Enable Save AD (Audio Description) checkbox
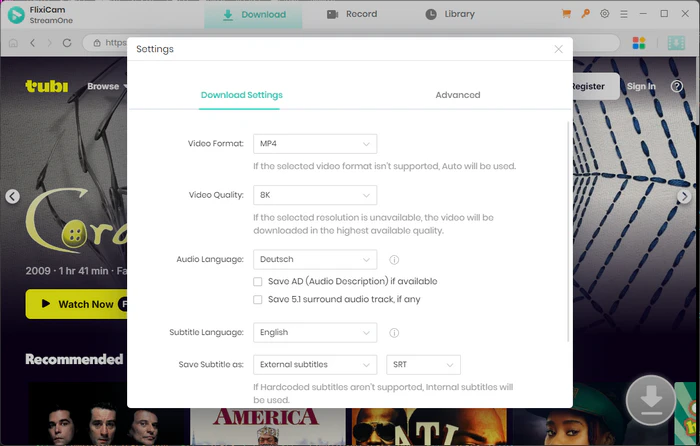This screenshot has width=700, height=446. point(258,282)
